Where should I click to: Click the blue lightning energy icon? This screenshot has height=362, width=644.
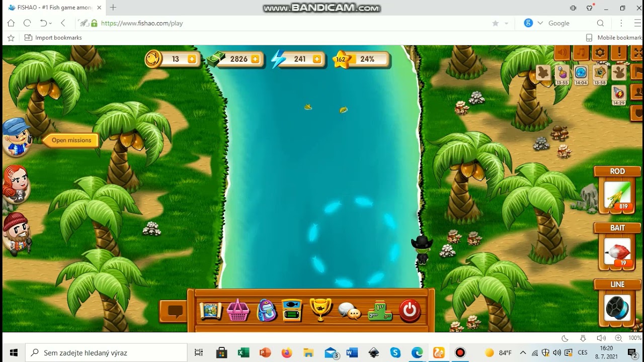tap(278, 59)
